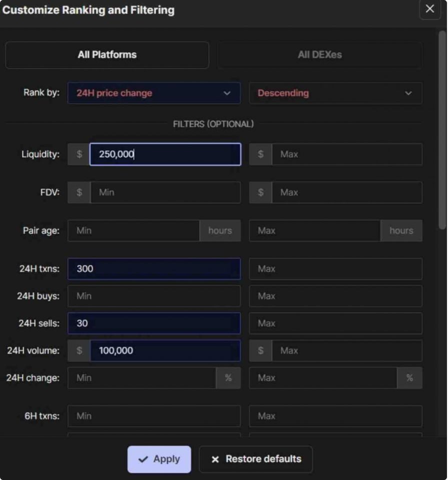Click the 24H buys Max field

pyautogui.click(x=335, y=296)
